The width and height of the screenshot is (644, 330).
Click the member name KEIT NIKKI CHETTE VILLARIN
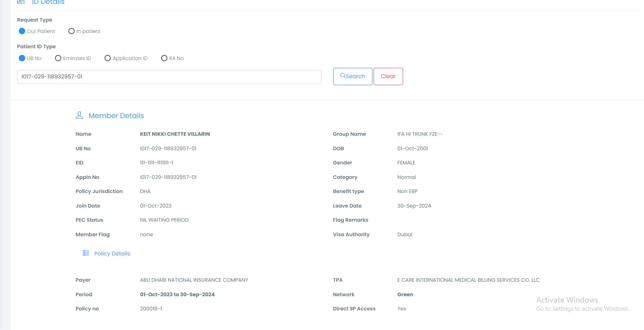pyautogui.click(x=175, y=134)
